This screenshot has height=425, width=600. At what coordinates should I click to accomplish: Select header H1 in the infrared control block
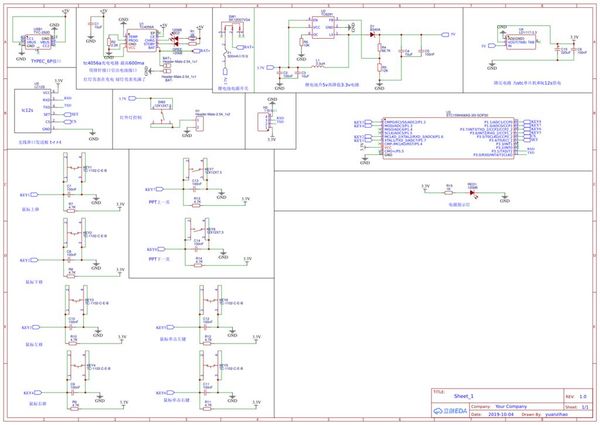coord(199,124)
